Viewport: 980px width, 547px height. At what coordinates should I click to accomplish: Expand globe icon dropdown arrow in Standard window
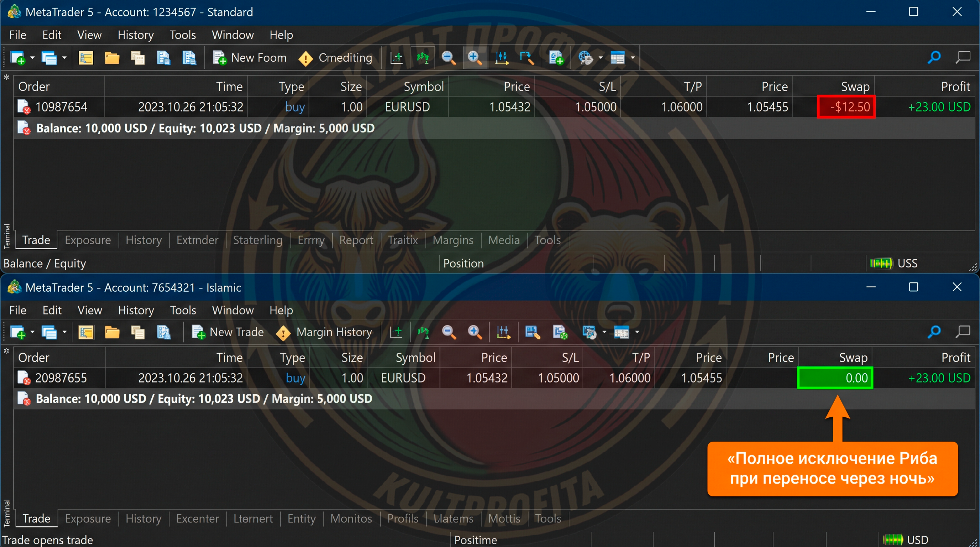[x=601, y=58]
